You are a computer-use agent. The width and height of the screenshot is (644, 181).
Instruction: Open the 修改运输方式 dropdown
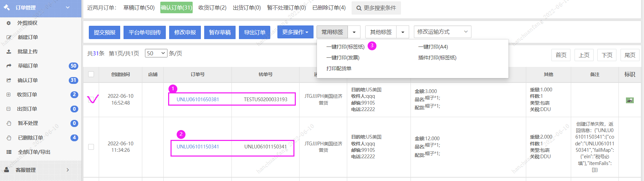tap(442, 32)
